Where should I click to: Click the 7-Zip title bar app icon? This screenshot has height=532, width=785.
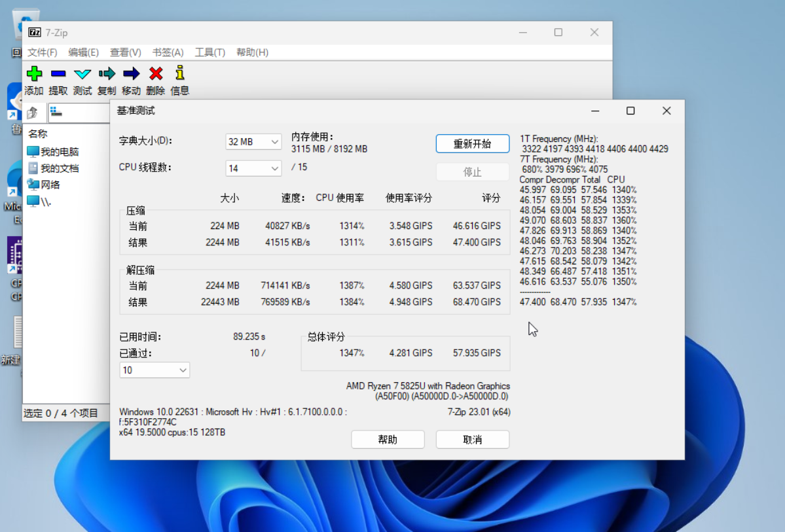click(x=35, y=33)
